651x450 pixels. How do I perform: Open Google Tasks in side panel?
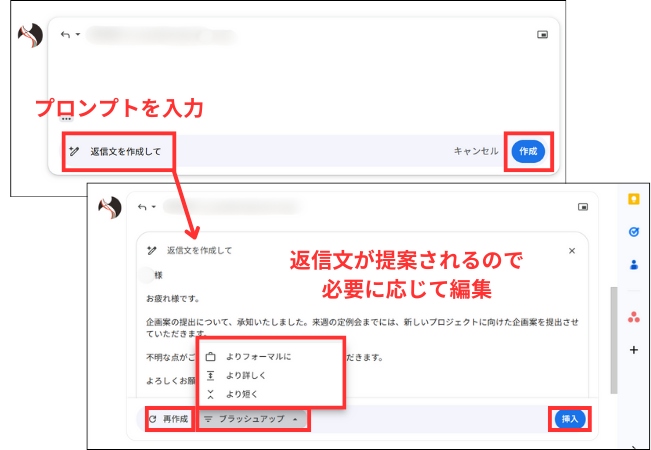point(634,232)
